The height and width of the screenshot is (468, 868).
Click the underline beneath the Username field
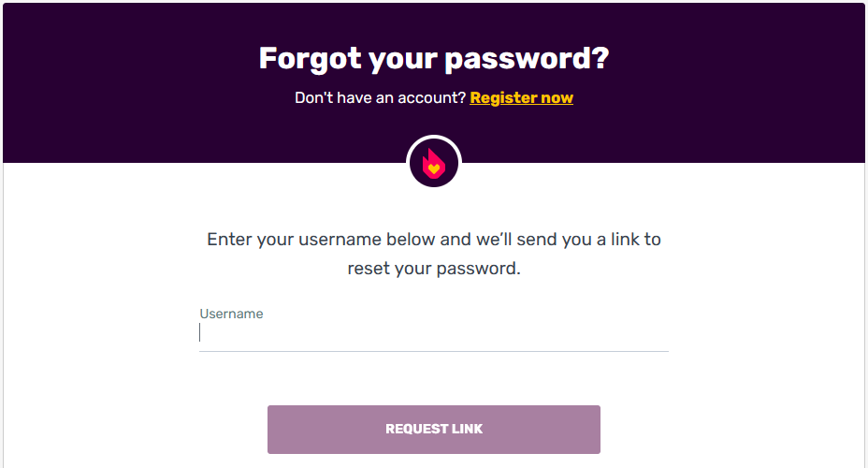tap(434, 351)
